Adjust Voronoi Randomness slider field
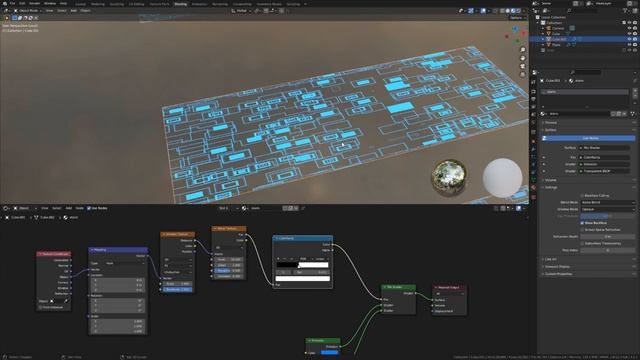 178,289
